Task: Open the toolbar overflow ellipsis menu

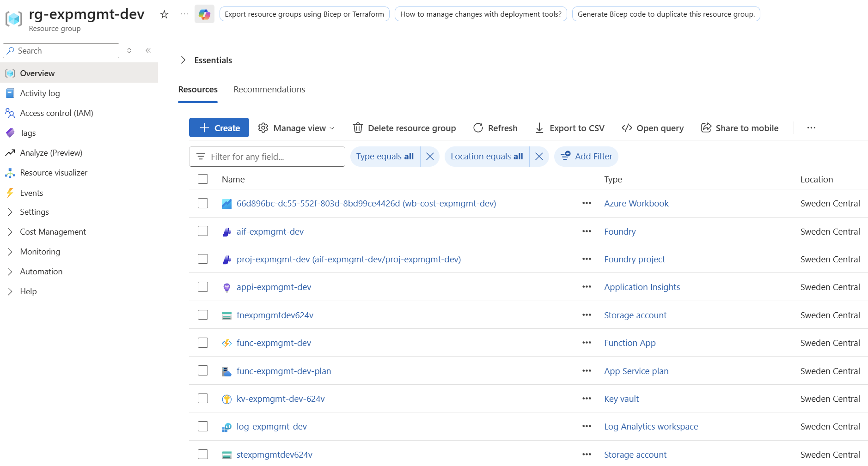Action: [x=811, y=128]
